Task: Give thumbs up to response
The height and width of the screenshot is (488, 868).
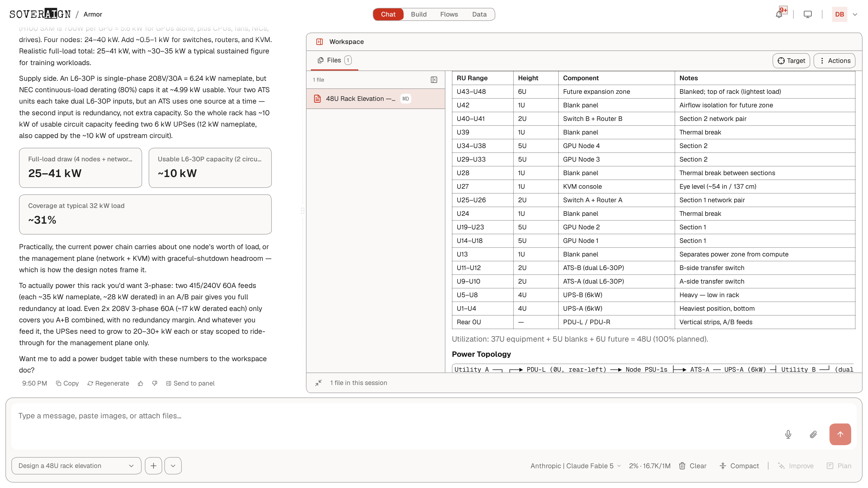Action: 141,383
